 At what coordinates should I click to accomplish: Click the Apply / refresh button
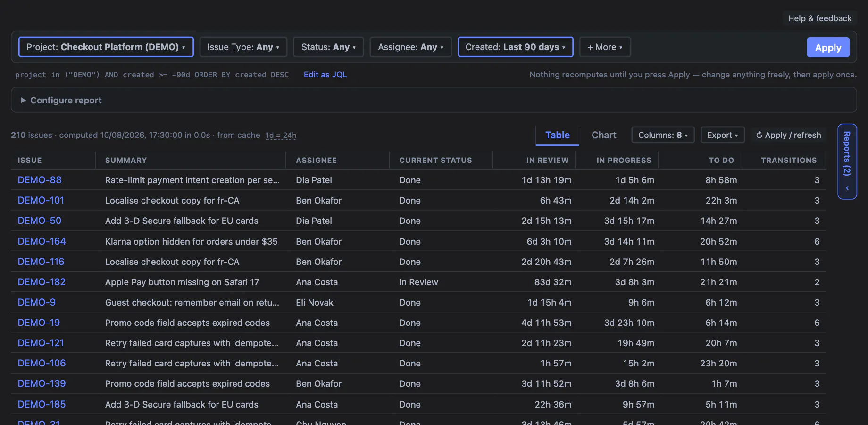(x=788, y=135)
